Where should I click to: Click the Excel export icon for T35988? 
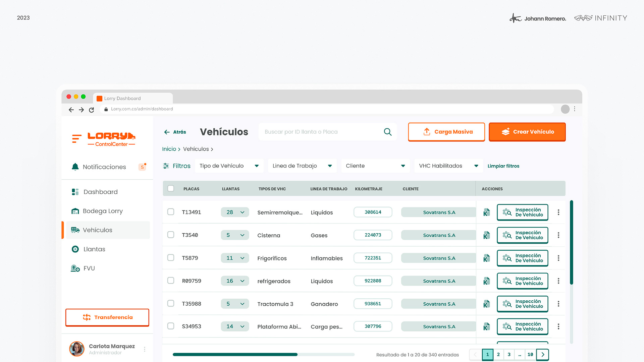point(487,304)
